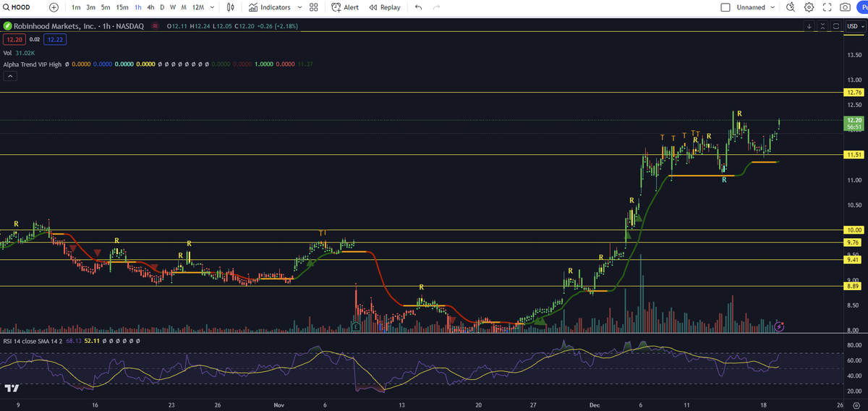Click the compare or add symbol plus icon
Image resolution: width=868 pixels, height=411 pixels.
pos(54,7)
